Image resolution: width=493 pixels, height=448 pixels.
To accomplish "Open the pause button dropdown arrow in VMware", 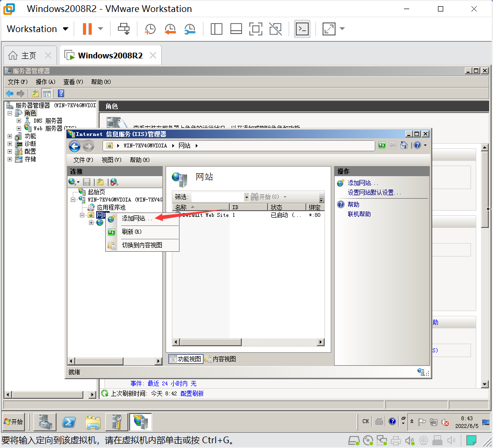I will pos(101,29).
